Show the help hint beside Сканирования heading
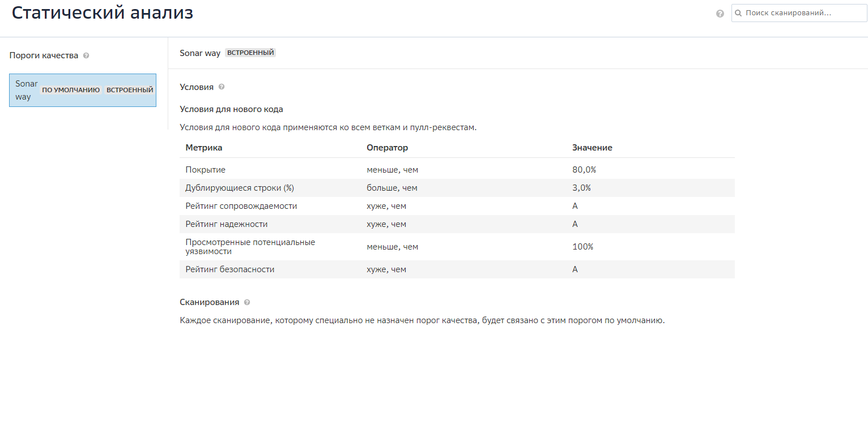 point(247,303)
